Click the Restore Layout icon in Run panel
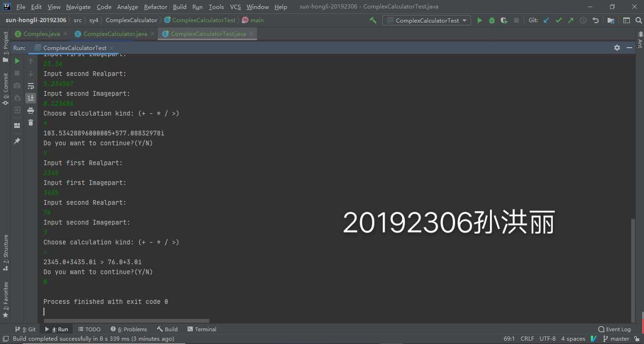This screenshot has height=344, width=644. [17, 126]
